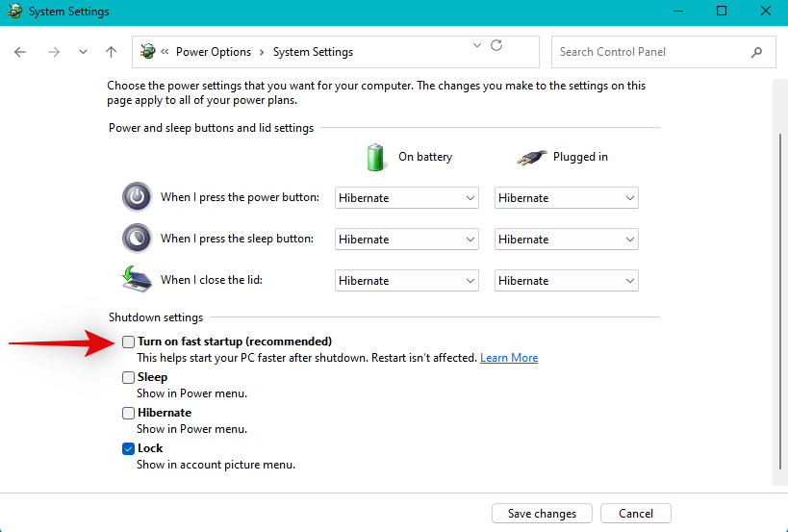Click the power button icon
788x532 pixels.
[137, 197]
